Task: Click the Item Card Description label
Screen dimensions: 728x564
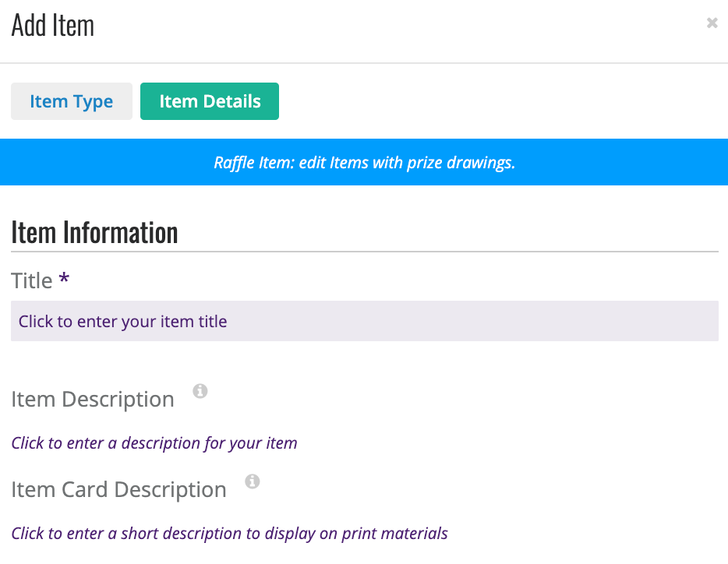Action: click(118, 490)
